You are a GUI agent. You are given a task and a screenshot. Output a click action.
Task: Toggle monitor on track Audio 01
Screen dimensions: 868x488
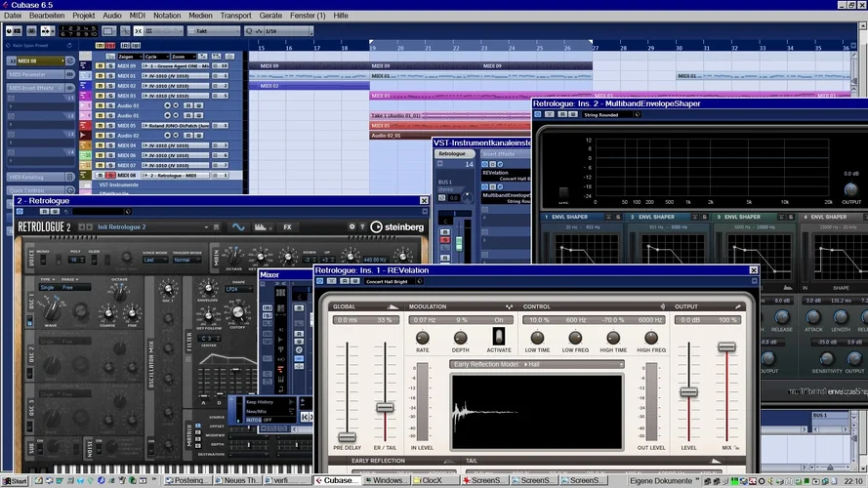coord(176,115)
